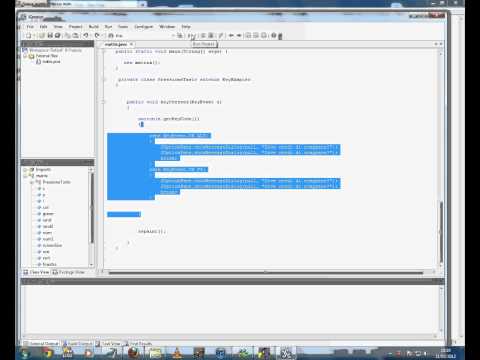Collapse the project folder in File View

click(25, 56)
